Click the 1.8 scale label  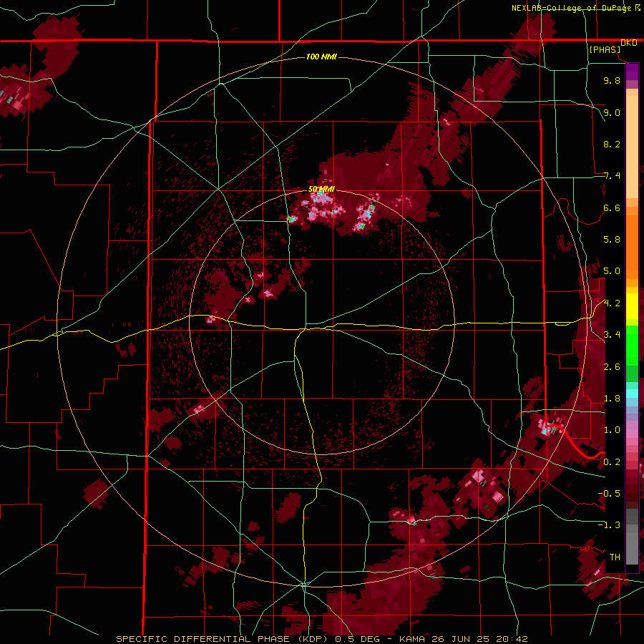(x=612, y=399)
